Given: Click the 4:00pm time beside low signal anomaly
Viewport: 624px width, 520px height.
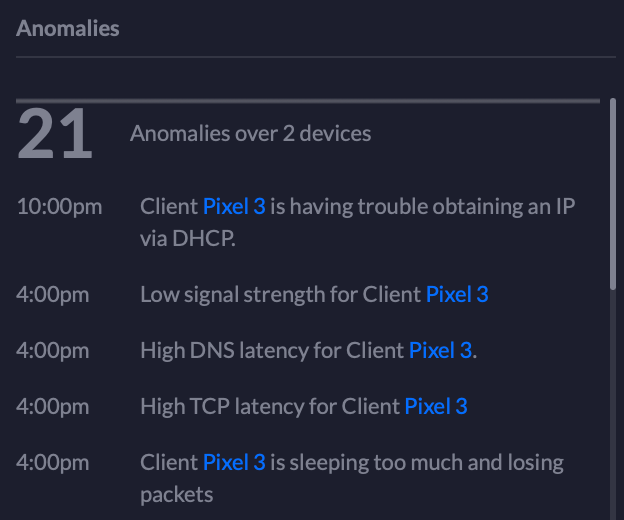Looking at the screenshot, I should tap(52, 294).
